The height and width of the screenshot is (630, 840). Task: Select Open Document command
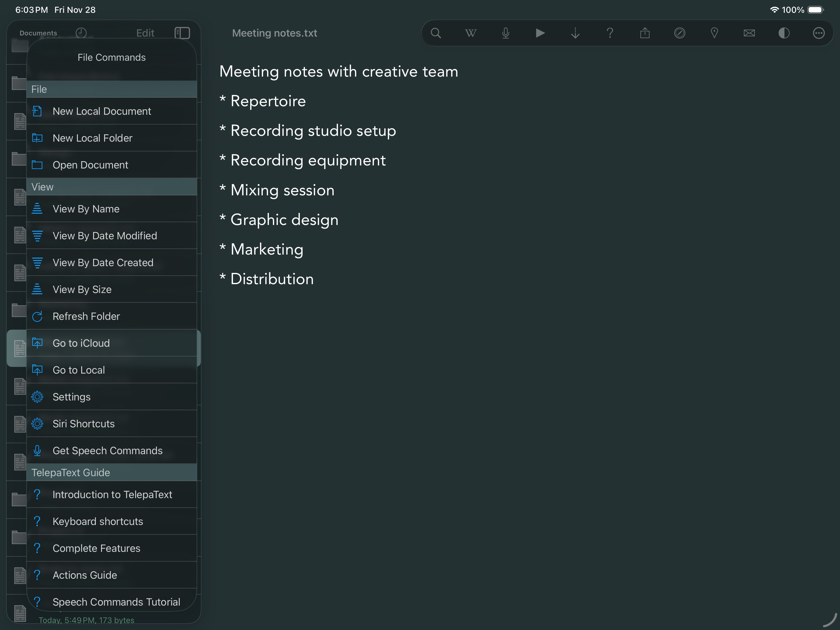coord(112,165)
